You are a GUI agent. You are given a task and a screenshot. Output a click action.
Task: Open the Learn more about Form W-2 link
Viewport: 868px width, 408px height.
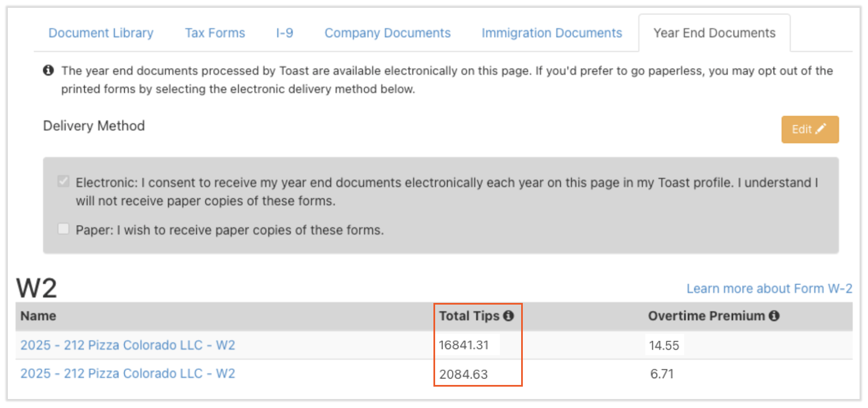pyautogui.click(x=769, y=288)
